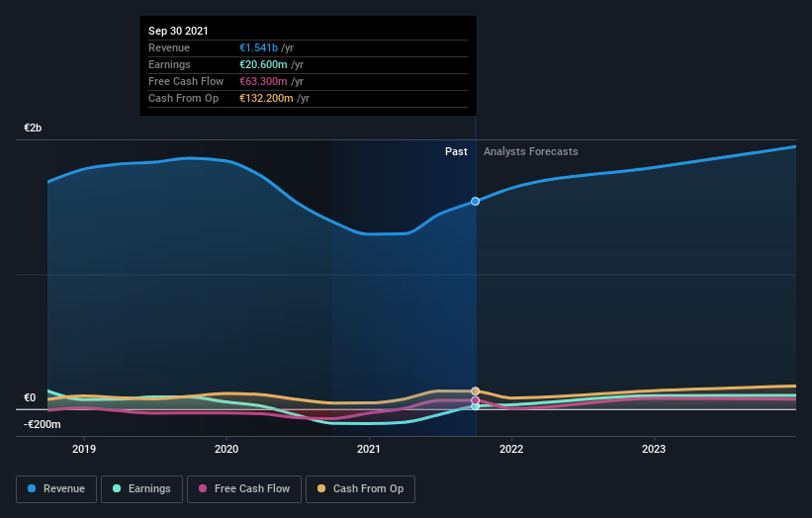Toggle the Earnings legend button
This screenshot has height=518, width=812.
coord(141,489)
